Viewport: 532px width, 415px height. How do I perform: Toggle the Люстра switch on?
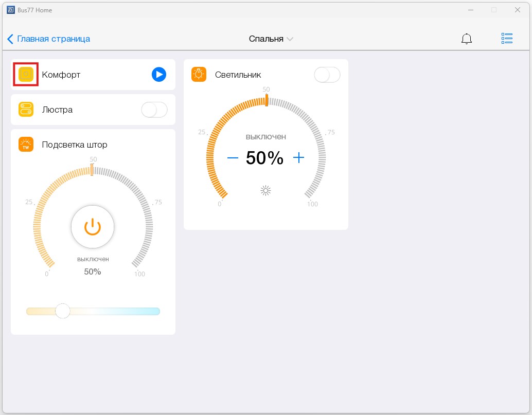click(154, 110)
